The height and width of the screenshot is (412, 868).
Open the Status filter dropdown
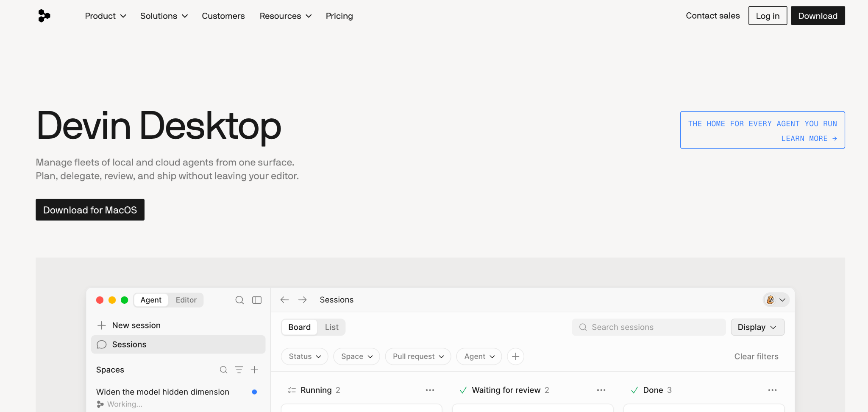pyautogui.click(x=305, y=356)
